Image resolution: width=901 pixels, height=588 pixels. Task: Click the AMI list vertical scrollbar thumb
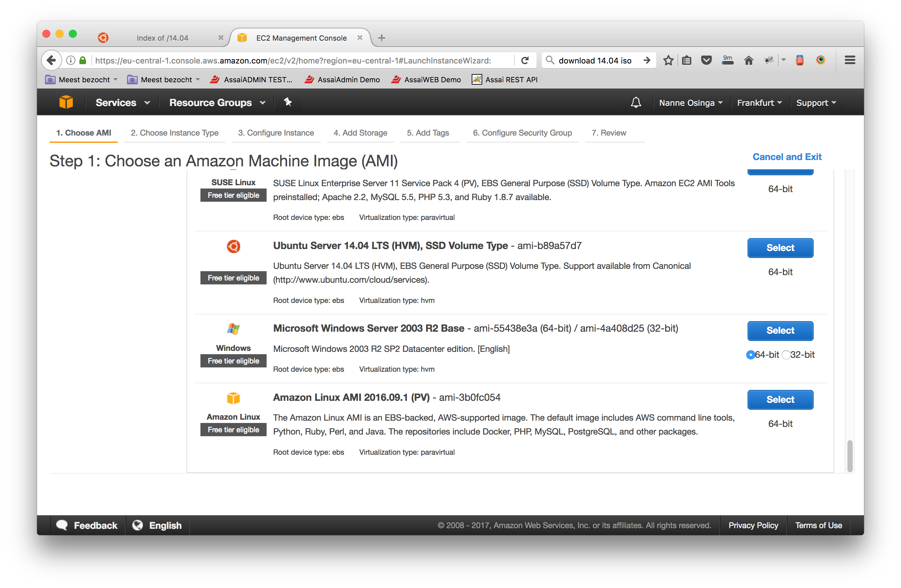coord(850,456)
